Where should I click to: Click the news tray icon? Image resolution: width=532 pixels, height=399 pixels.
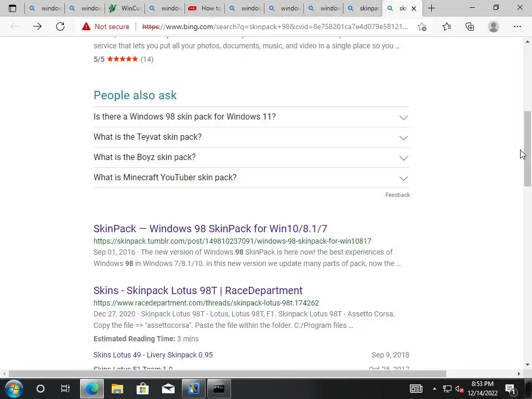(x=416, y=389)
